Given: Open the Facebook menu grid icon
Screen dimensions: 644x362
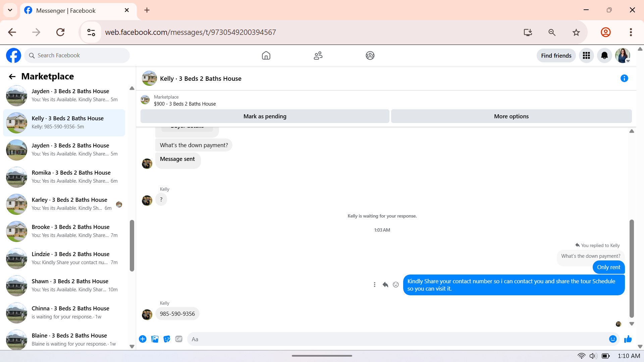Looking at the screenshot, I should tap(586, 55).
